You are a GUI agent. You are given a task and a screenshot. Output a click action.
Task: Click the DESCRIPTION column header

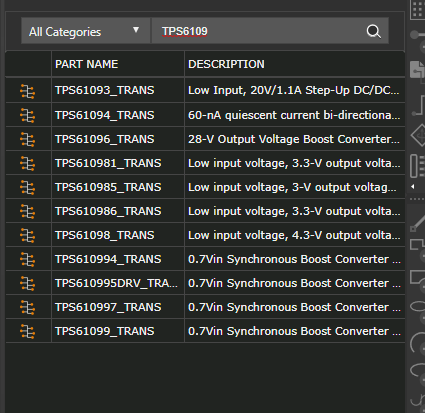[226, 64]
